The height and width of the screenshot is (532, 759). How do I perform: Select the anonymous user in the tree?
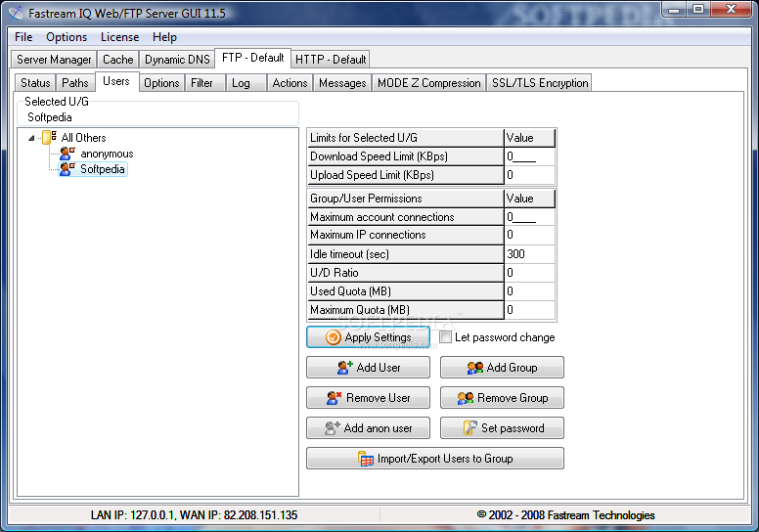[107, 154]
